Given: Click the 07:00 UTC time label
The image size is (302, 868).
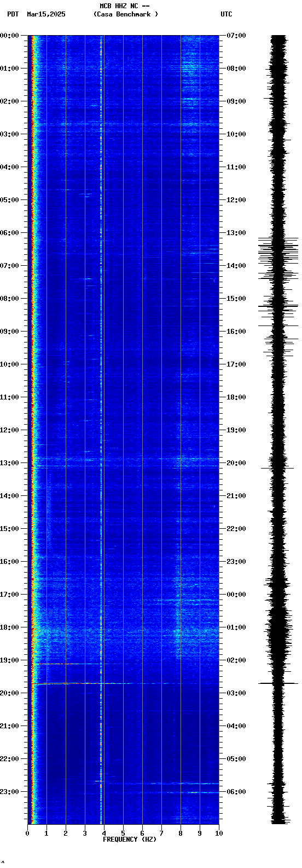Looking at the screenshot, I should tap(236, 36).
